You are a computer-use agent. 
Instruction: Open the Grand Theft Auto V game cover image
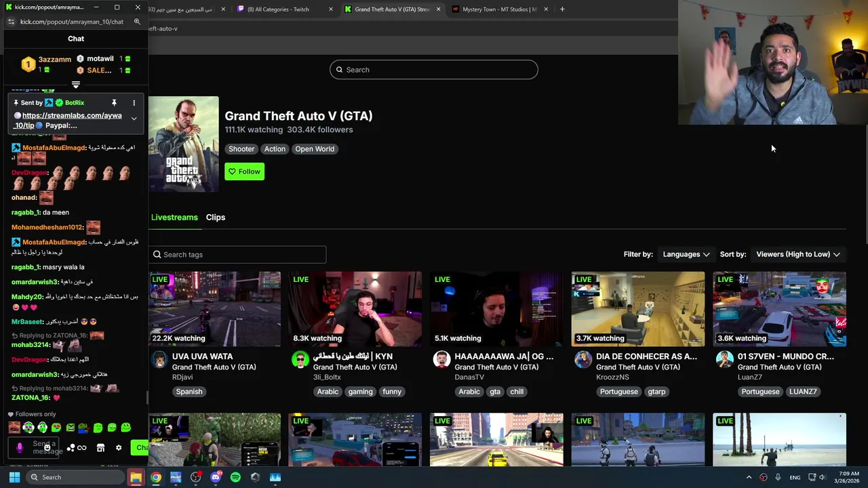point(184,144)
